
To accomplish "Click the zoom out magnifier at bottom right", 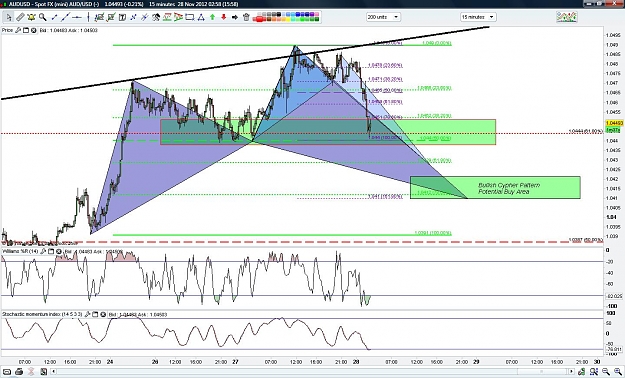I will [x=606, y=372].
